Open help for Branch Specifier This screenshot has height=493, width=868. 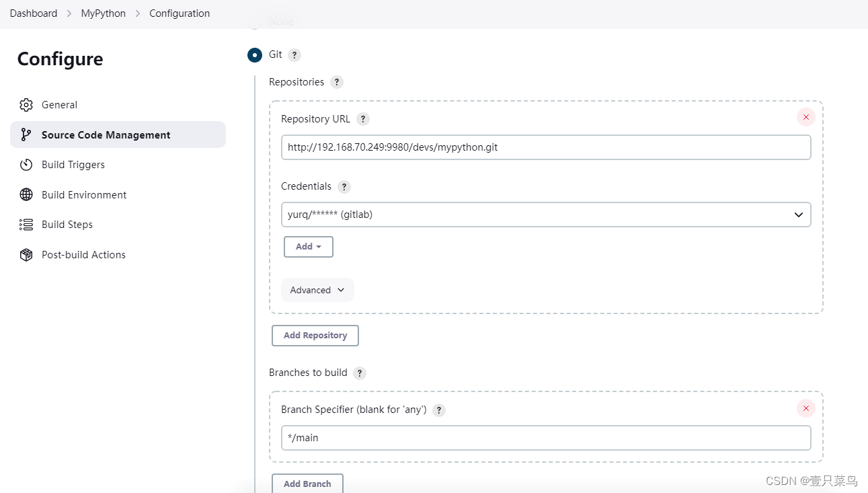click(x=439, y=410)
